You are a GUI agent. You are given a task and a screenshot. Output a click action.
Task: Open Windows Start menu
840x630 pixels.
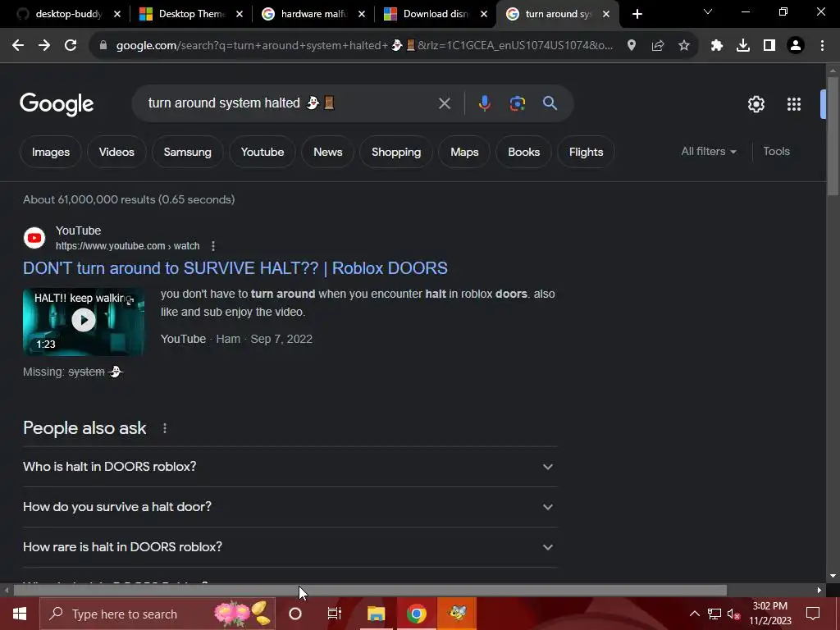tap(20, 614)
